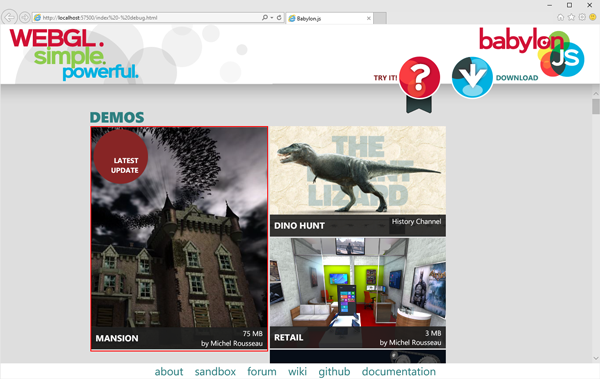Refresh the page with the reload icon
Screen dimensions: 600x379
pos(279,18)
